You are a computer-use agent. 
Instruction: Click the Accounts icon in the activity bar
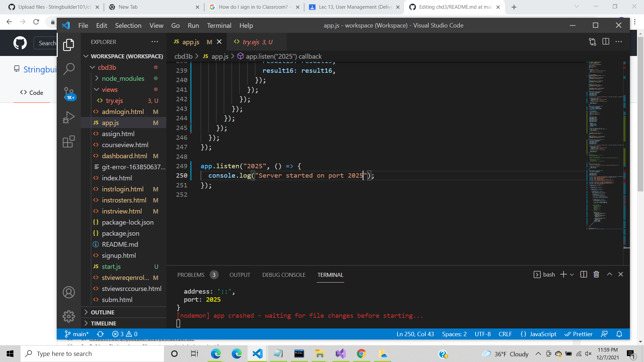point(68,292)
